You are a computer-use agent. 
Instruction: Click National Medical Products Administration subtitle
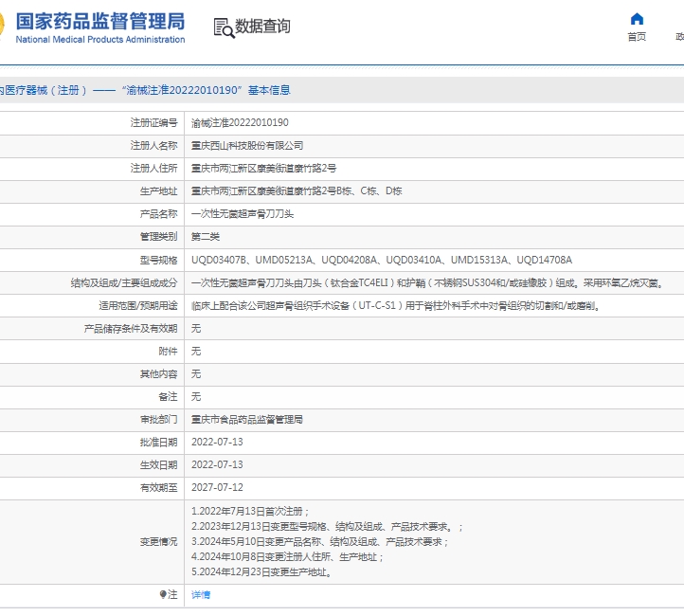100,39
